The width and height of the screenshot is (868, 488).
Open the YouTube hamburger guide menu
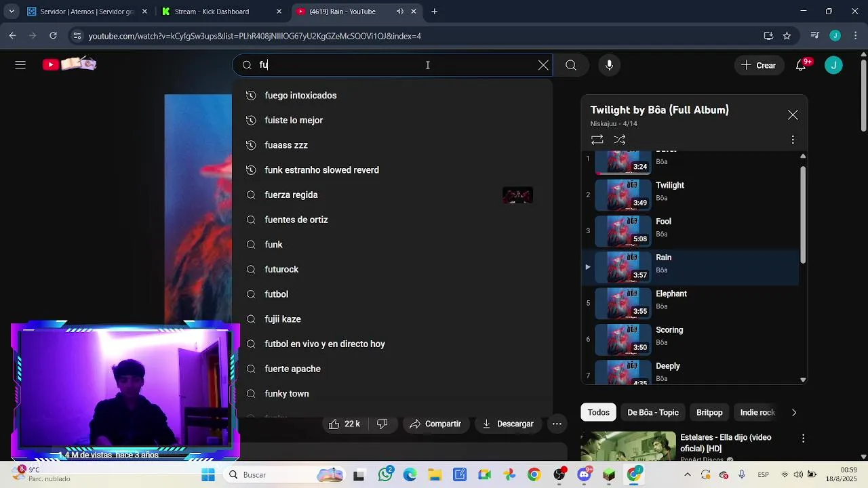point(20,65)
